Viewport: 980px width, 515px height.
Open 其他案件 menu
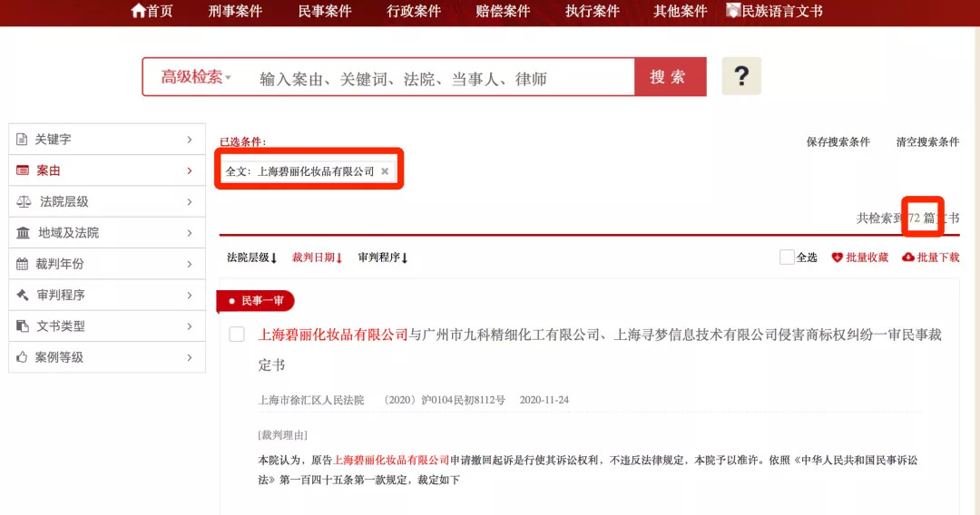pos(680,11)
